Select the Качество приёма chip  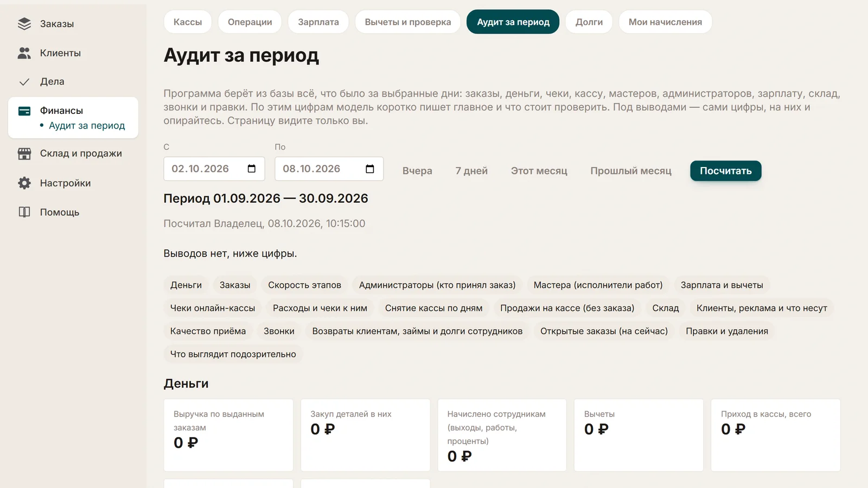click(x=208, y=331)
